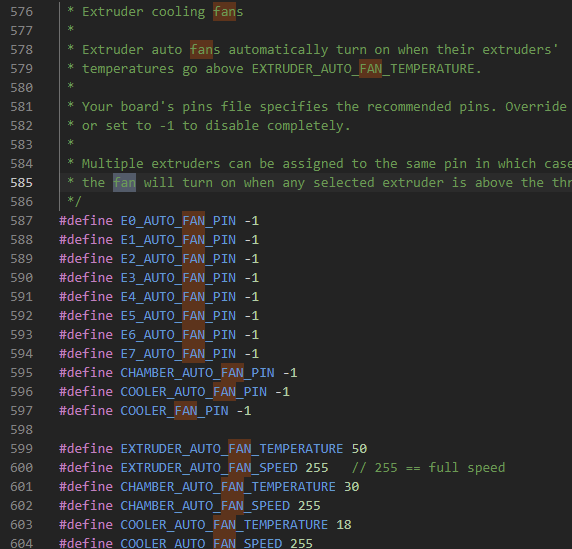The image size is (572, 549).
Task: Click the value 50 of EXTRUDER_AUTO_FAN_TEMPERATURE
Action: coord(359,448)
